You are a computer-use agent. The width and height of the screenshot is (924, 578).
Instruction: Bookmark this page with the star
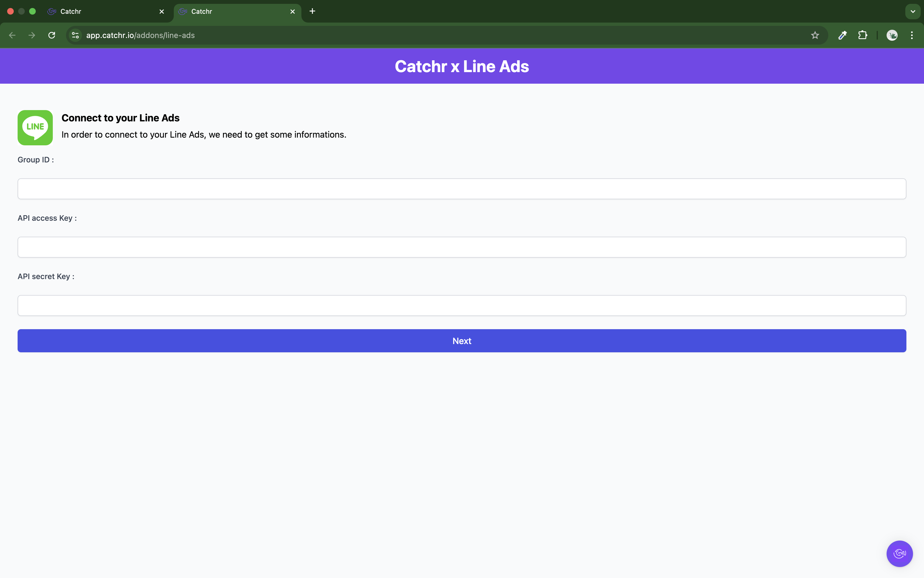815,35
